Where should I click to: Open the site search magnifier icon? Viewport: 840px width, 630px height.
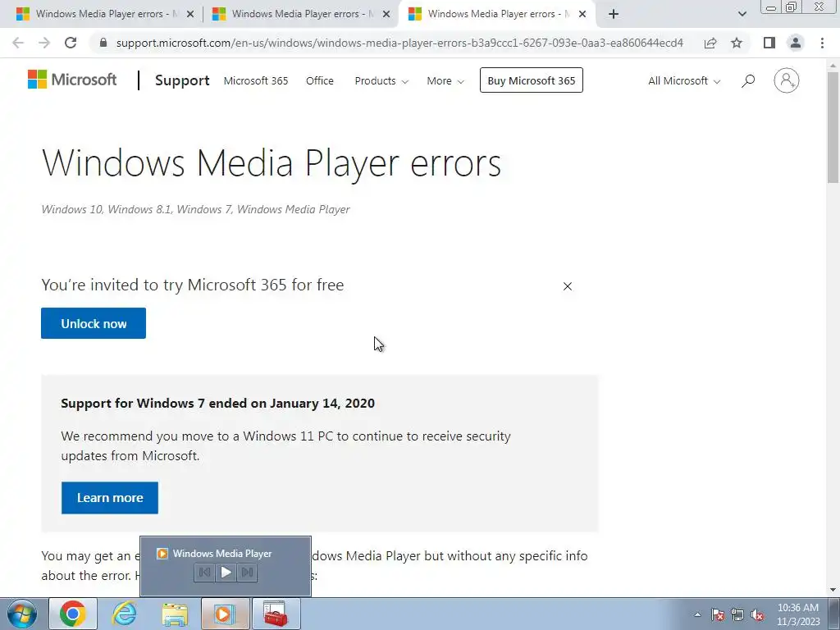748,81
